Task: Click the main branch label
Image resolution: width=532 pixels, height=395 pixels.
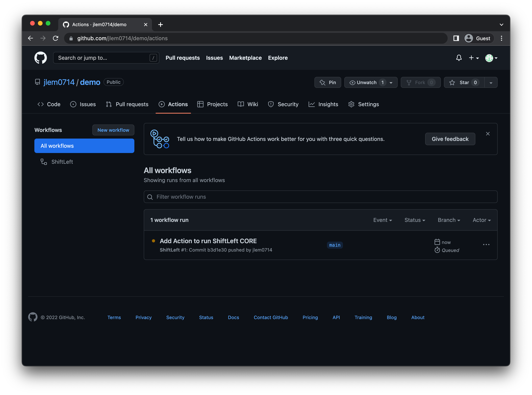Action: [x=335, y=245]
